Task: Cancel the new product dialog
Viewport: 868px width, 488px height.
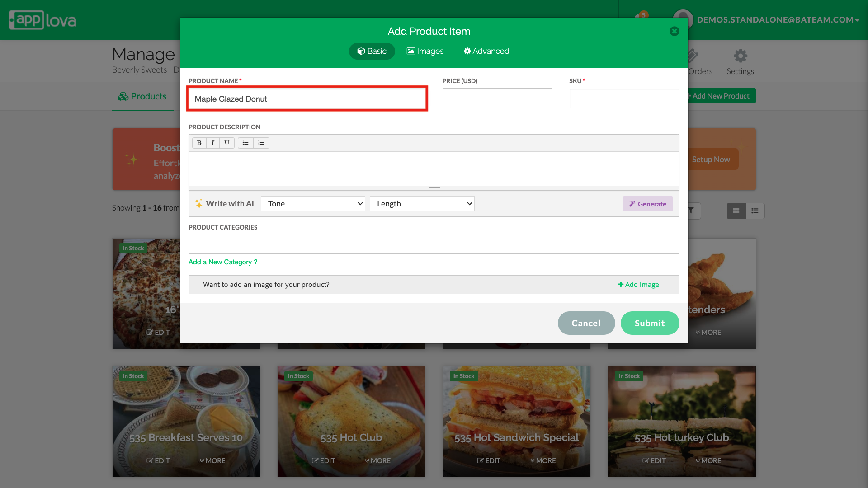Action: (586, 323)
